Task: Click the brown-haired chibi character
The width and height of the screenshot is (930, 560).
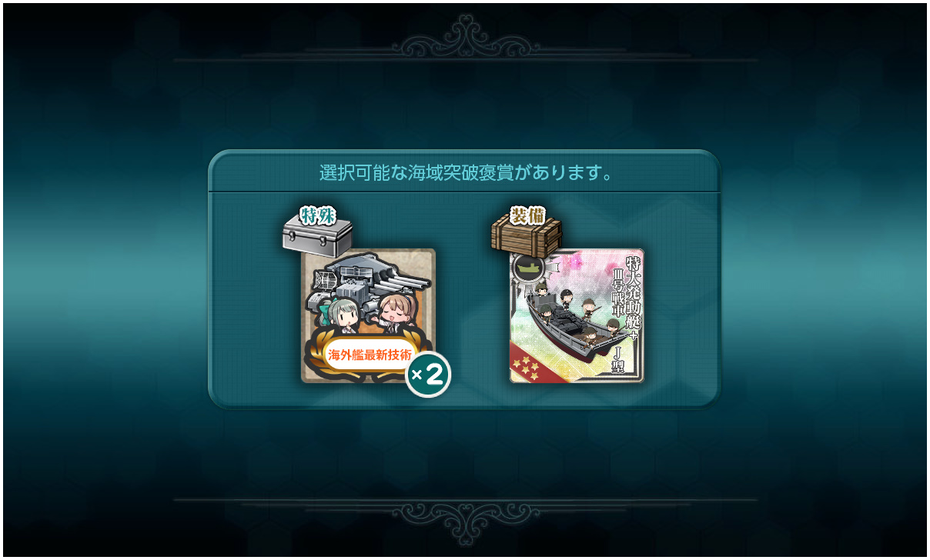Action: (x=396, y=312)
